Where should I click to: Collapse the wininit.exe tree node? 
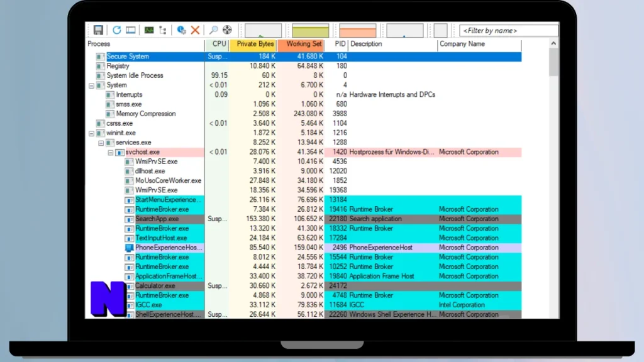tap(91, 133)
